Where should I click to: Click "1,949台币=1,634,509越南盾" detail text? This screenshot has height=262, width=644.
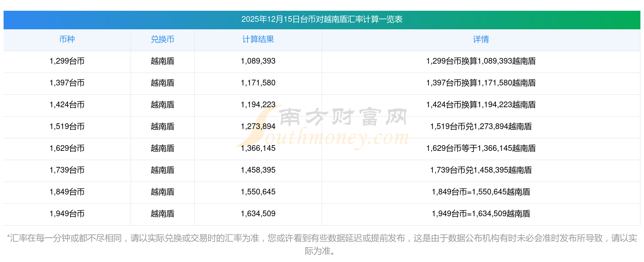(481, 214)
